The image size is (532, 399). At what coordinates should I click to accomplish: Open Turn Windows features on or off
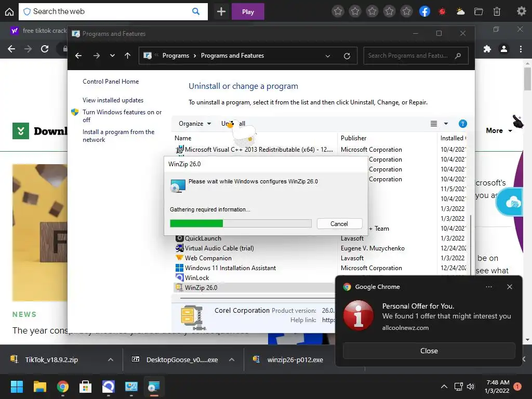tap(122, 116)
